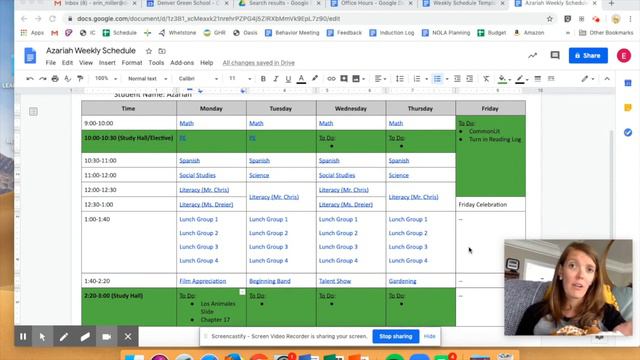Open the Normal text style dropdown
This screenshot has width=640, height=360.
[x=147, y=78]
